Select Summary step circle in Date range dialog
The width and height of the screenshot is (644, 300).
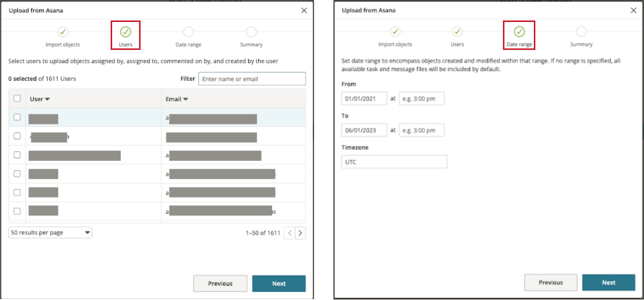581,32
